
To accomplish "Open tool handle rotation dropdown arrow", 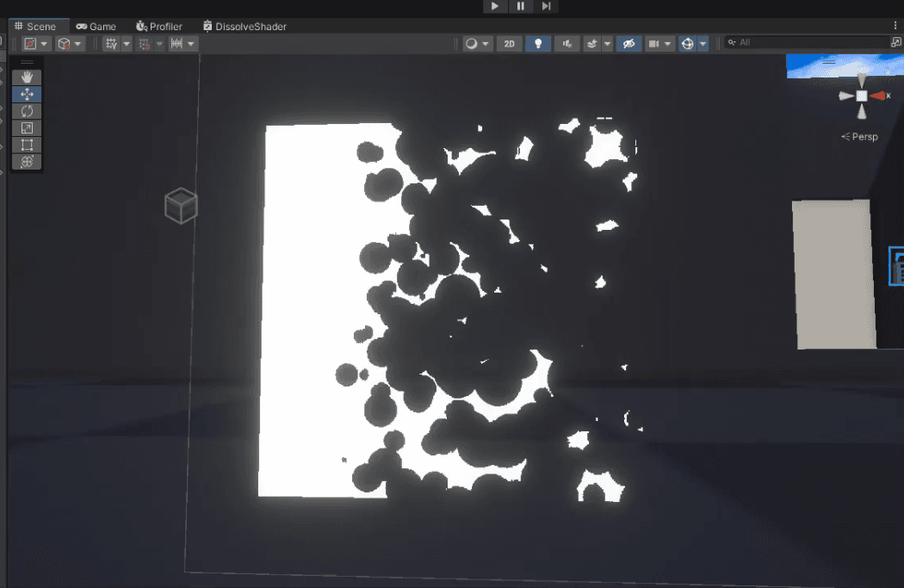I will coord(77,44).
